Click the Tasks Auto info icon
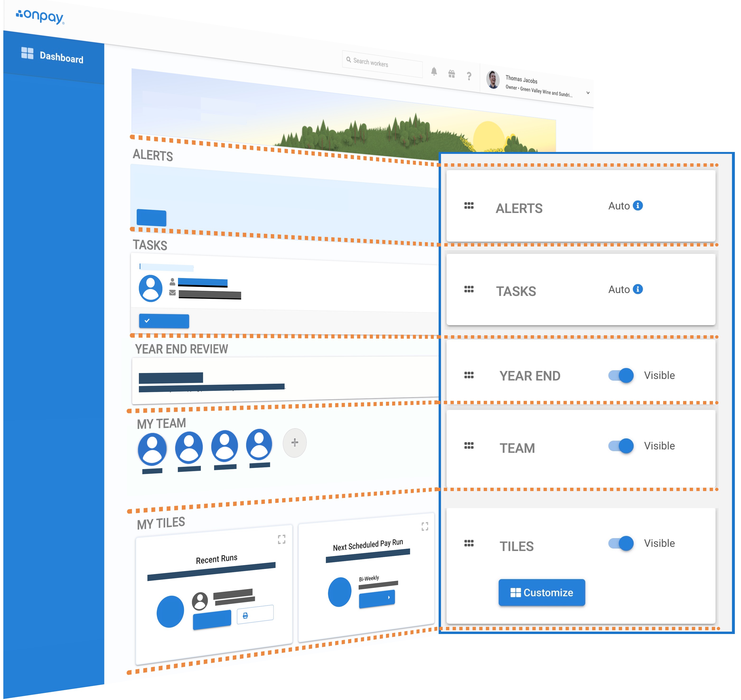Viewport: 741px width, 700px height. click(x=638, y=289)
